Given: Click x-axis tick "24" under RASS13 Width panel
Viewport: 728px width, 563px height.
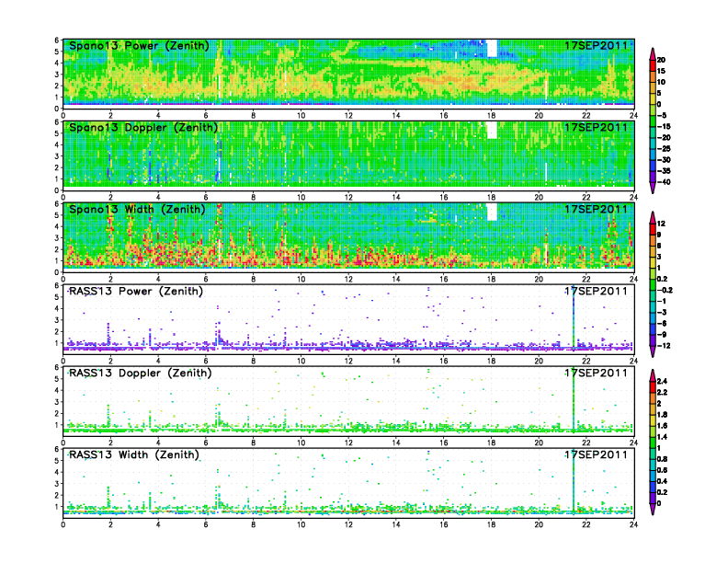Looking at the screenshot, I should (x=633, y=524).
